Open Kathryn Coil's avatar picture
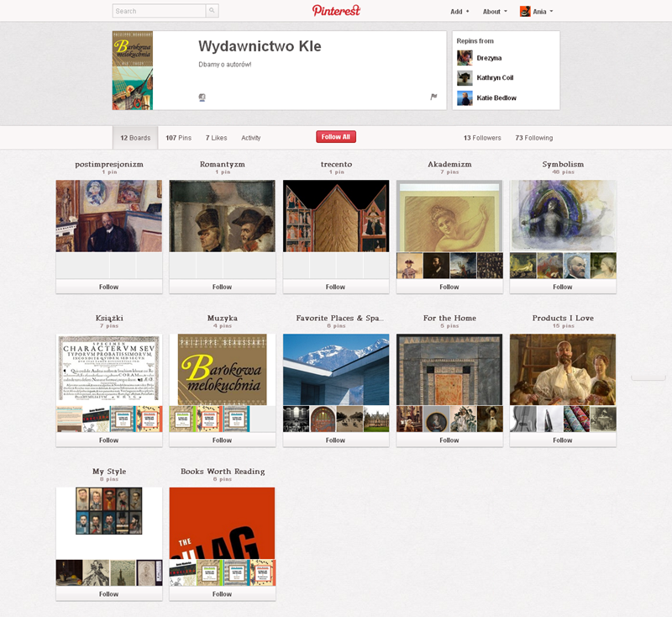The height and width of the screenshot is (617, 672). (465, 78)
